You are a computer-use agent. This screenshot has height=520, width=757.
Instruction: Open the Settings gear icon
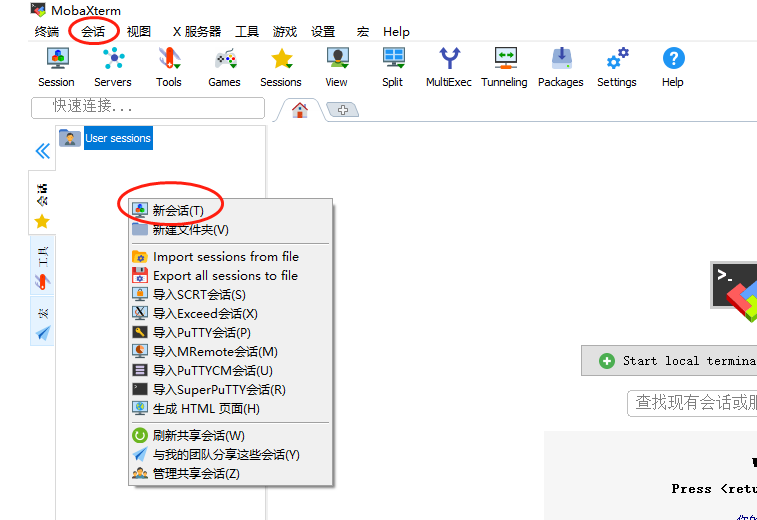tap(617, 67)
